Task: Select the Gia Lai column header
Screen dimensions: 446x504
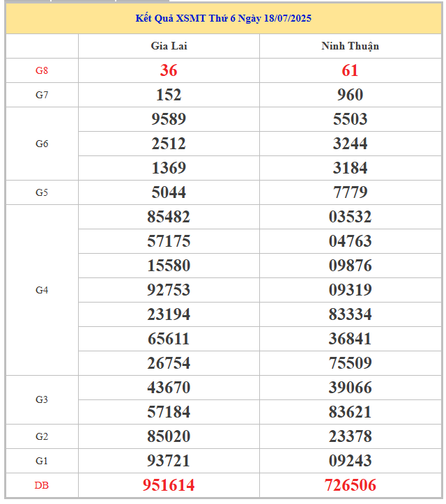Action: (169, 46)
